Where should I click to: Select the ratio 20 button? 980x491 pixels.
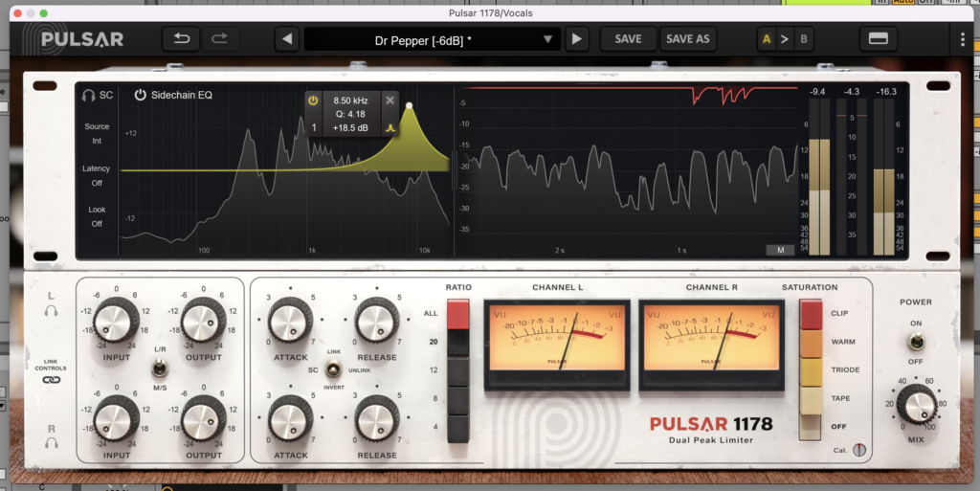click(x=458, y=343)
